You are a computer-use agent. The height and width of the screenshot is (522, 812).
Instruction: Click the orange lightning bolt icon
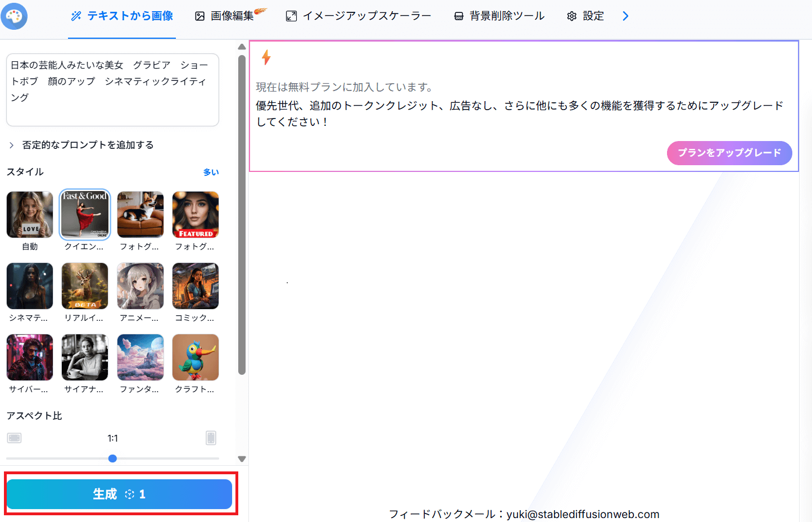tap(266, 57)
